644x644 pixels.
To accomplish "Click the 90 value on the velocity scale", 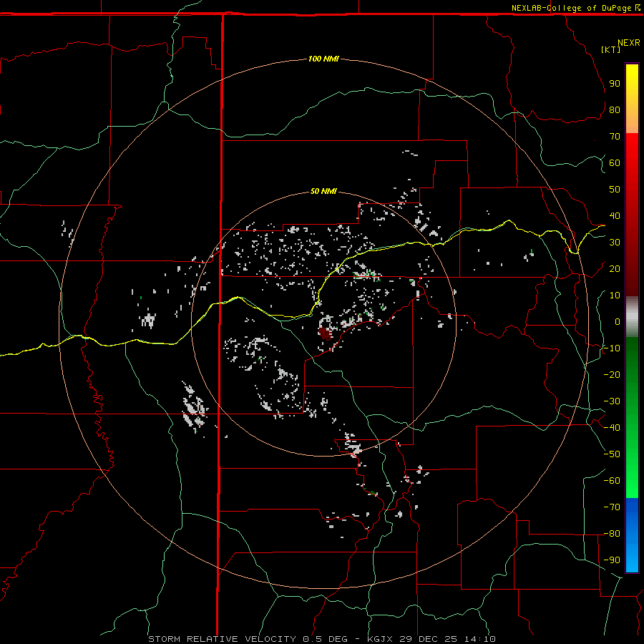I will 615,84.
